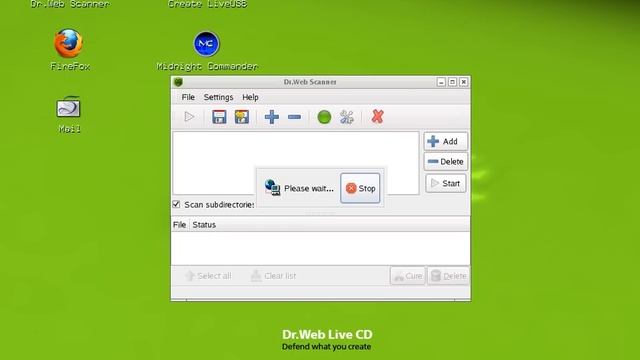640x360 pixels.
Task: Click the Add button
Action: (445, 141)
